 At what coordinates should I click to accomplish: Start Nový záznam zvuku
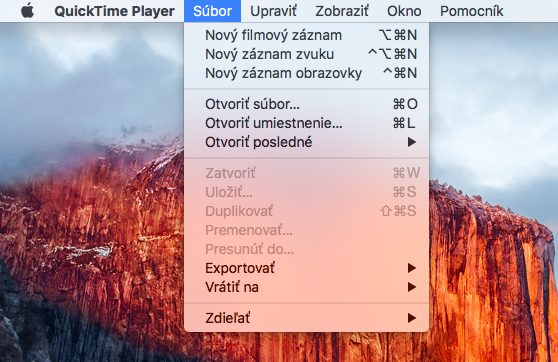tap(306, 54)
